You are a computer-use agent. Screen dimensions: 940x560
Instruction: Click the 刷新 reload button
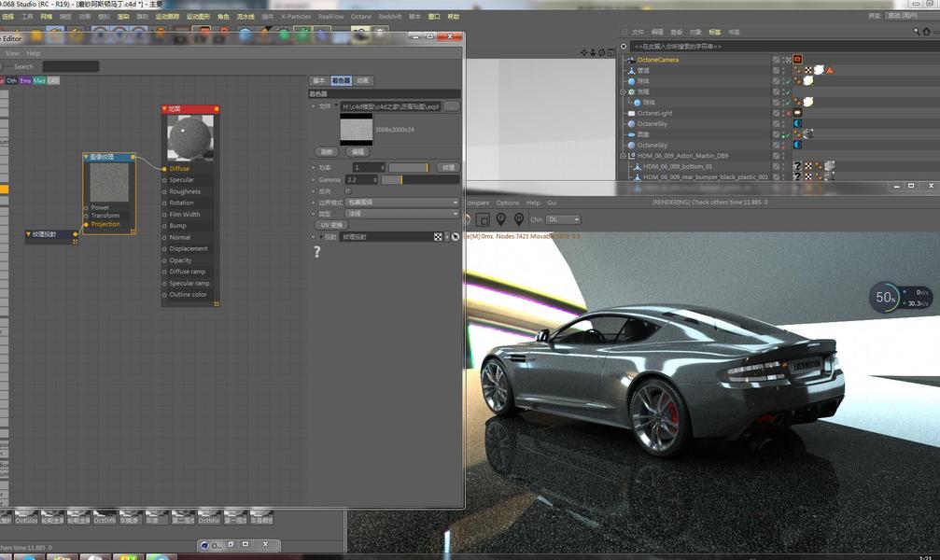[327, 152]
